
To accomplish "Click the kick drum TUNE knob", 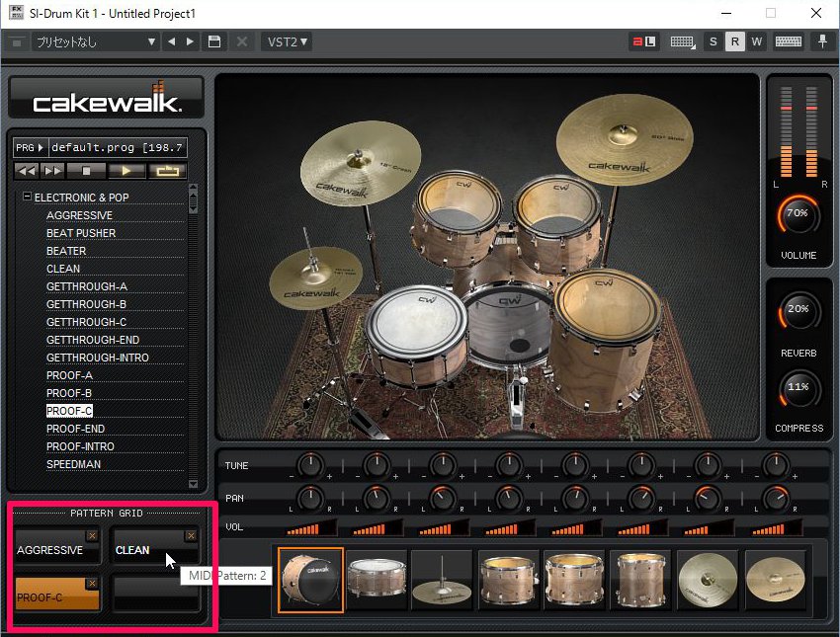I will coord(310,464).
